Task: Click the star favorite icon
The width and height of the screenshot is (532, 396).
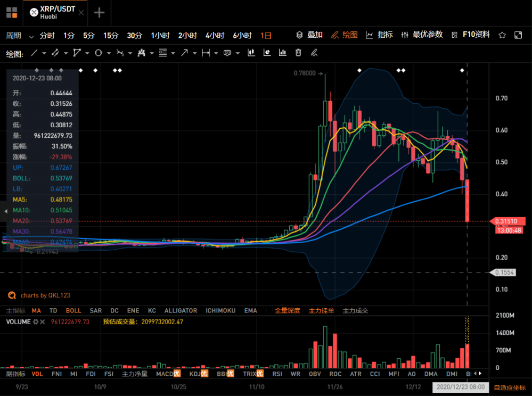Action: 501,34
